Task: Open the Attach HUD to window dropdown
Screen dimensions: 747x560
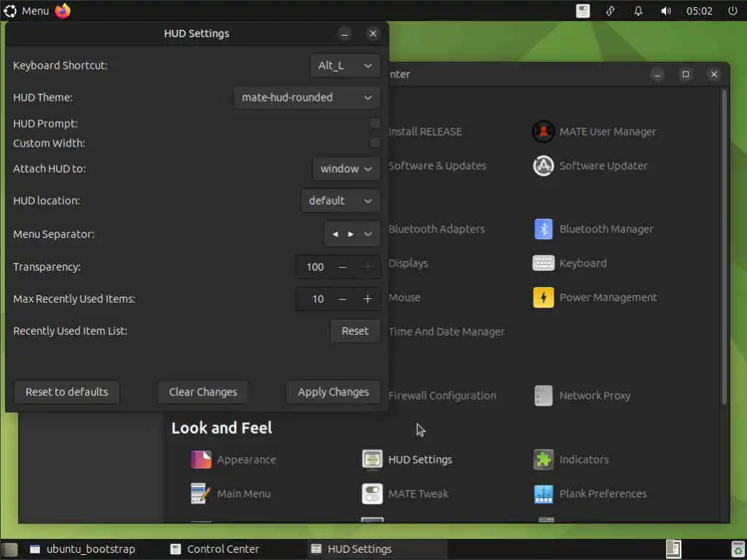Action: click(x=347, y=168)
